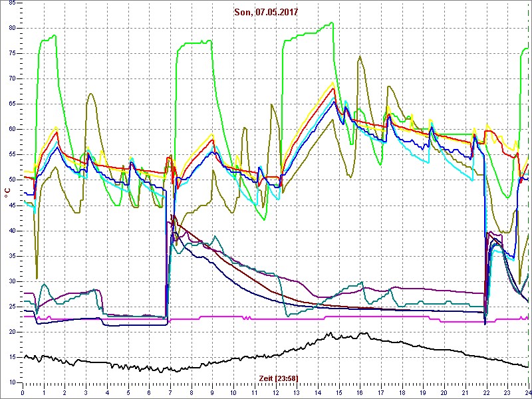Select the '80' temperature axis value
Viewport: 532px width, 399px height.
pos(11,28)
